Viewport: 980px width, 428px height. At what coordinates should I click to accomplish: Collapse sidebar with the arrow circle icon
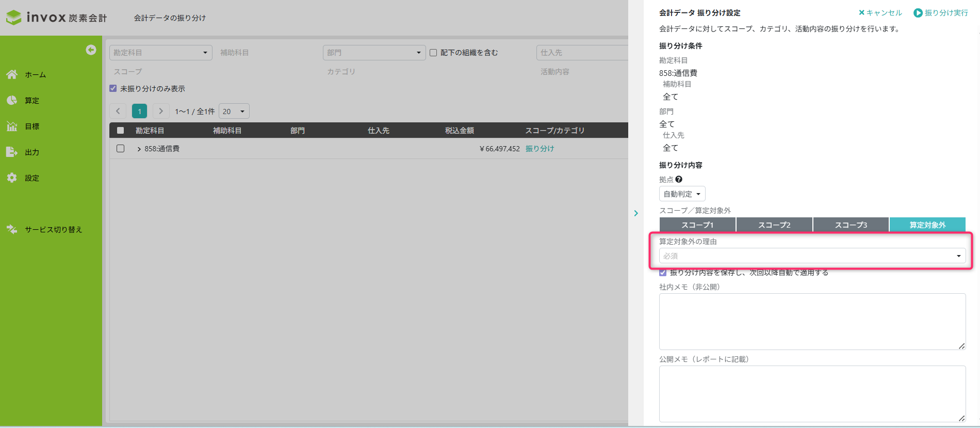click(91, 50)
